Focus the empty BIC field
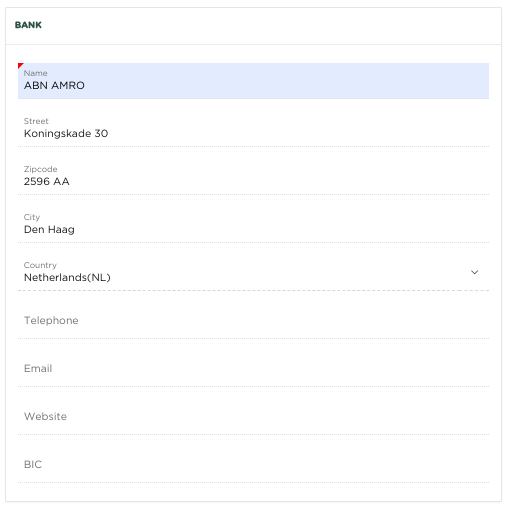509x514 pixels. (x=253, y=465)
